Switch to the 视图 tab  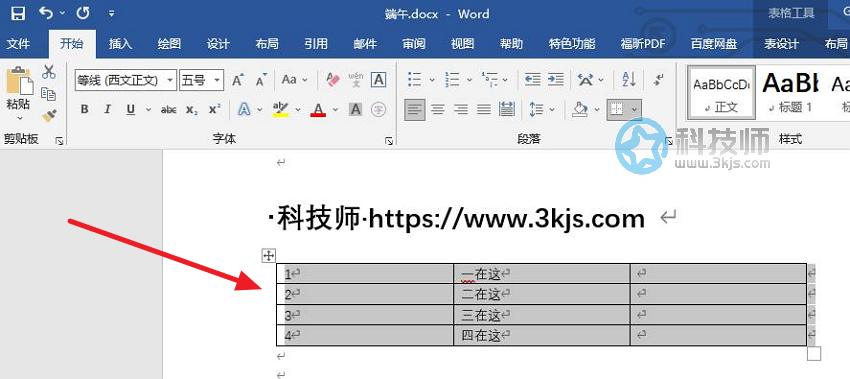[x=462, y=44]
